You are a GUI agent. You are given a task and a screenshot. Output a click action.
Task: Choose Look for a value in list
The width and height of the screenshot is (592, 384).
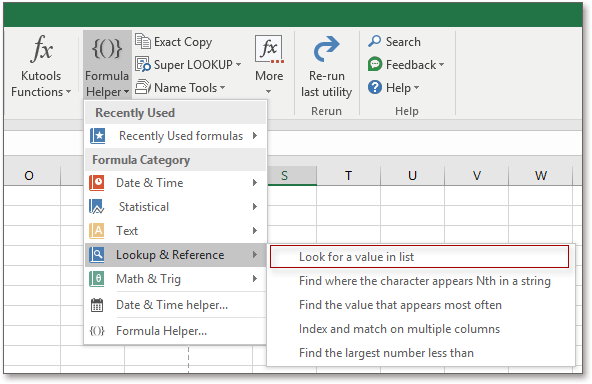coord(419,257)
